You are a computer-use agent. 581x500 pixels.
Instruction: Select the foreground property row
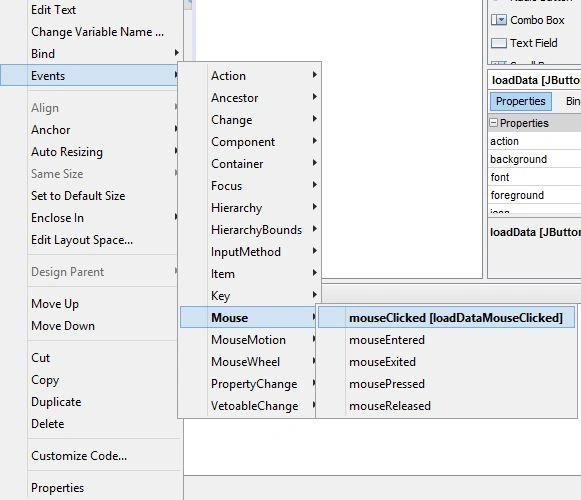click(535, 195)
